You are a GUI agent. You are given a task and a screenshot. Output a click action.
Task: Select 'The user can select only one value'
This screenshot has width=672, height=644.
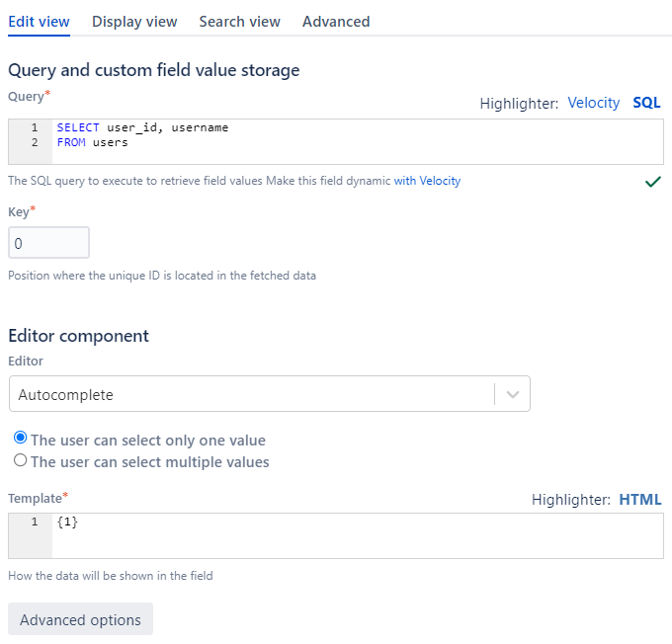coord(21,439)
